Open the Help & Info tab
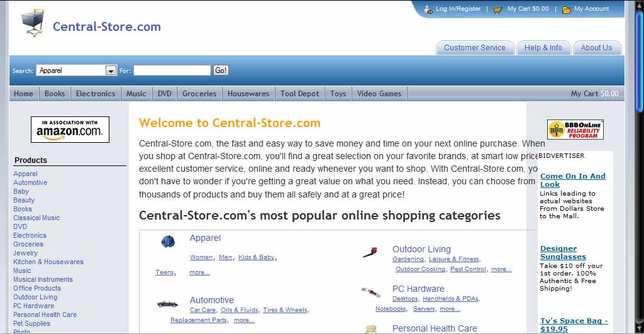Image resolution: width=644 pixels, height=334 pixels. [x=543, y=48]
